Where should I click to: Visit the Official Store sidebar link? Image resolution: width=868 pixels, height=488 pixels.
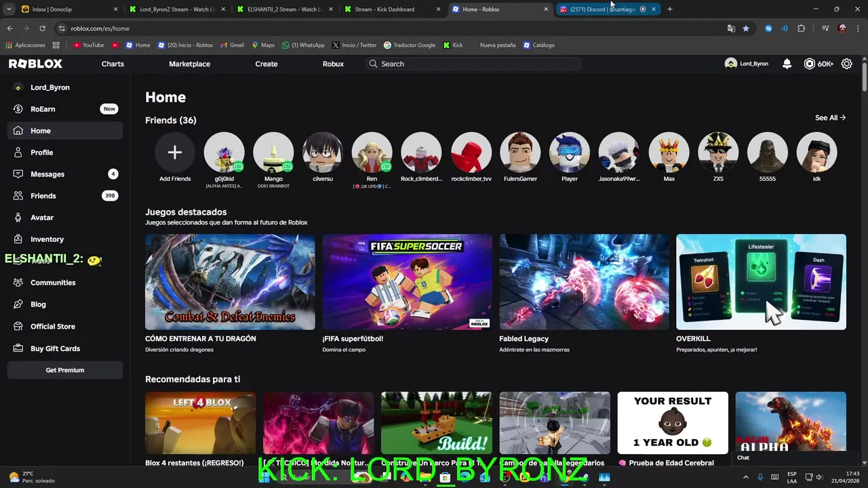[65, 326]
